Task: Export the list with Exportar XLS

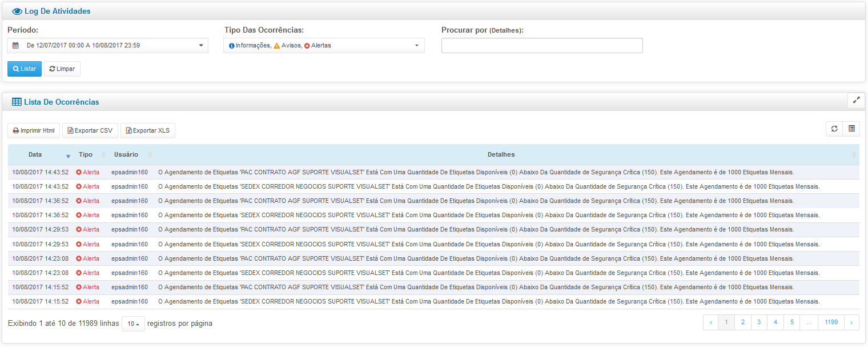Action: pos(148,131)
